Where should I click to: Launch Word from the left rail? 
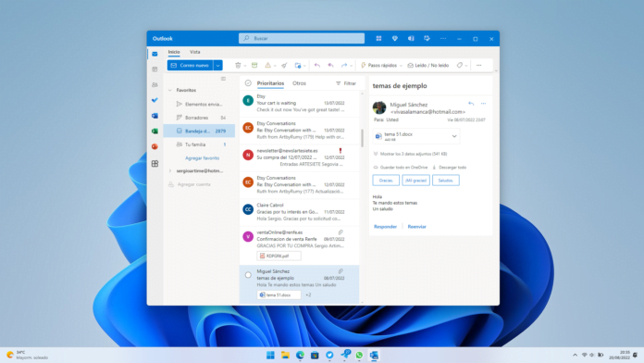pos(155,116)
